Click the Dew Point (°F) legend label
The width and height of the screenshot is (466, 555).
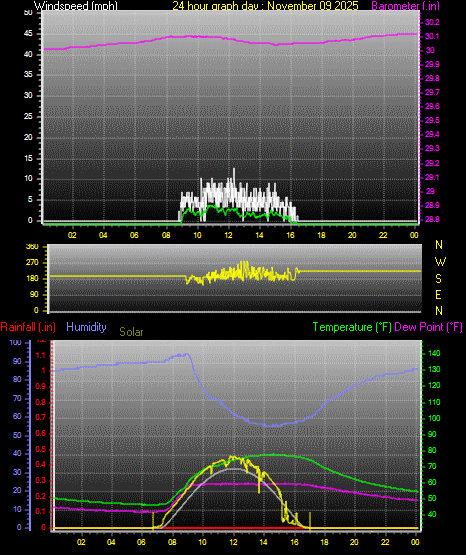[x=428, y=327]
